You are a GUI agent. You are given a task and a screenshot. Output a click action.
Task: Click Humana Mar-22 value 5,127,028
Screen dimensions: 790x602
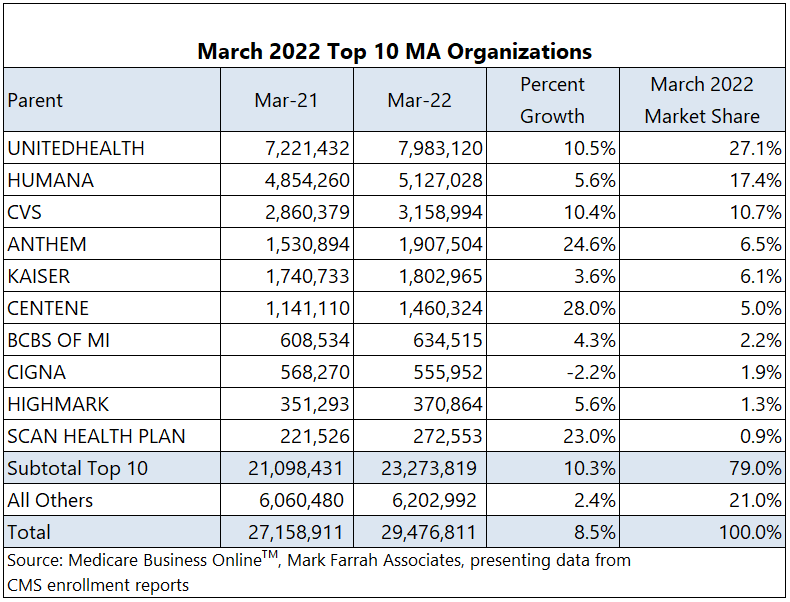[x=440, y=180]
